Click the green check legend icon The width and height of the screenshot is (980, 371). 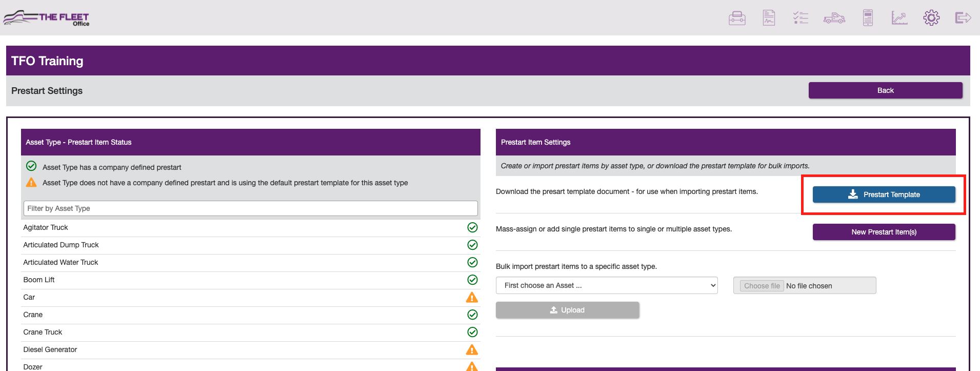31,166
